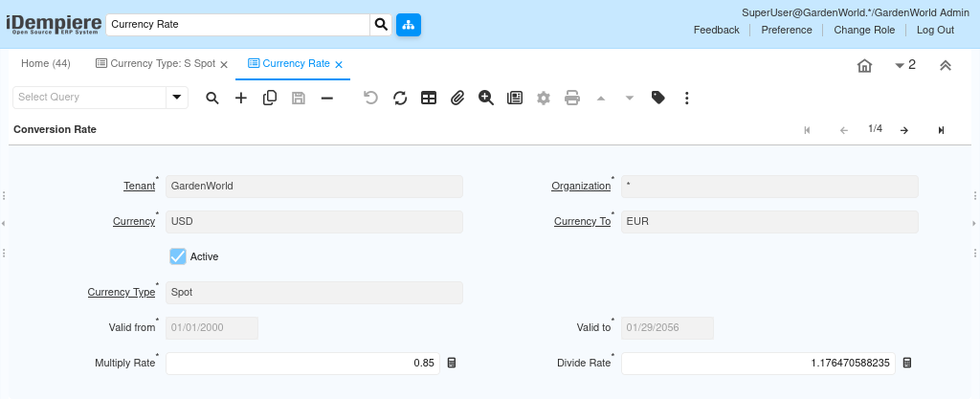Delete record using the minus icon
Image resolution: width=980 pixels, height=399 pixels.
tap(327, 98)
